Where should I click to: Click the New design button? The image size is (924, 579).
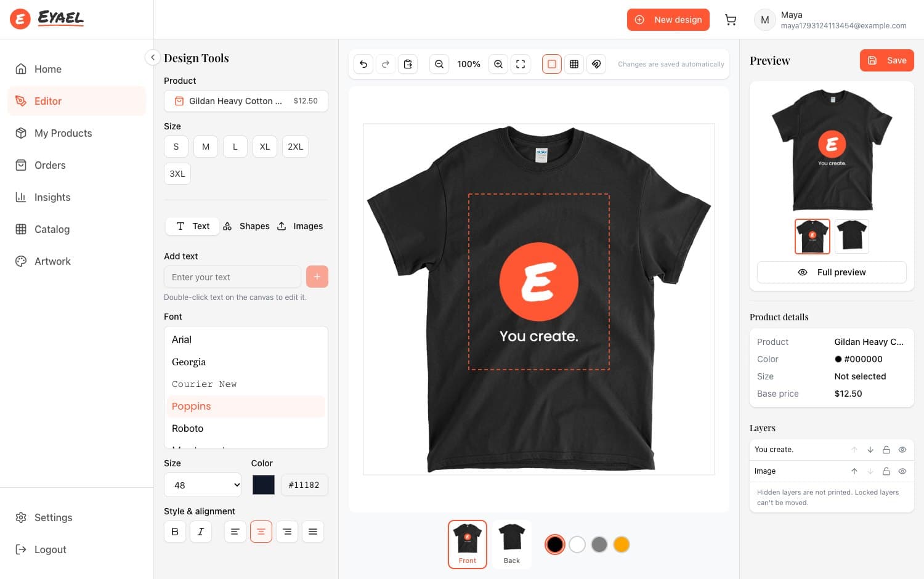click(x=668, y=20)
